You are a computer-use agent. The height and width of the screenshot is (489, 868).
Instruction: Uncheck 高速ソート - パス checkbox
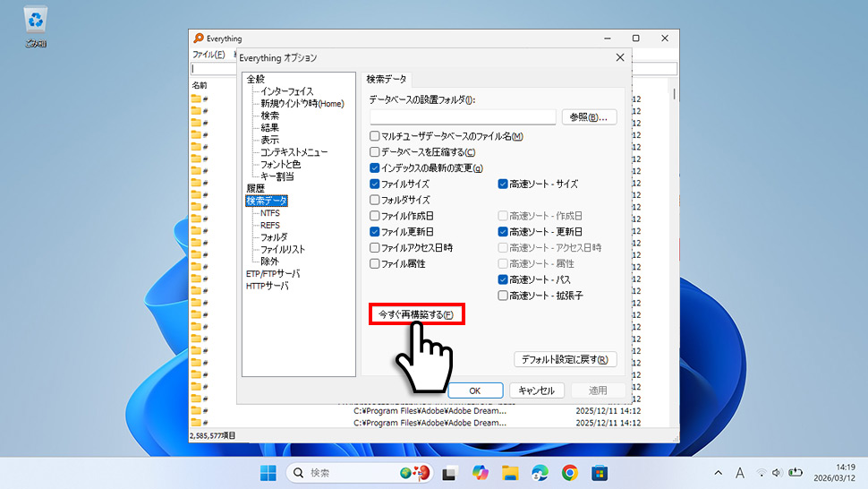point(503,279)
